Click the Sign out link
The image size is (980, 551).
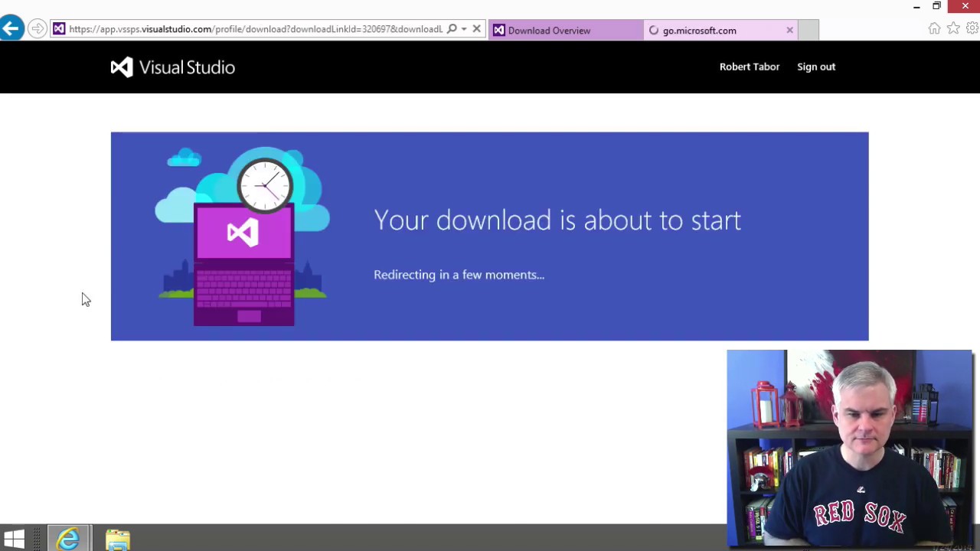point(816,67)
